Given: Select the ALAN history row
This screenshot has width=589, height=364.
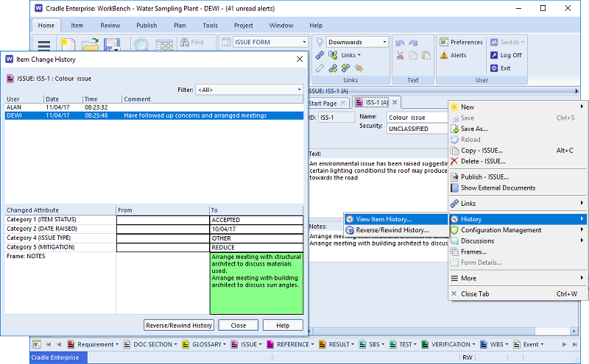Looking at the screenshot, I should [x=154, y=107].
